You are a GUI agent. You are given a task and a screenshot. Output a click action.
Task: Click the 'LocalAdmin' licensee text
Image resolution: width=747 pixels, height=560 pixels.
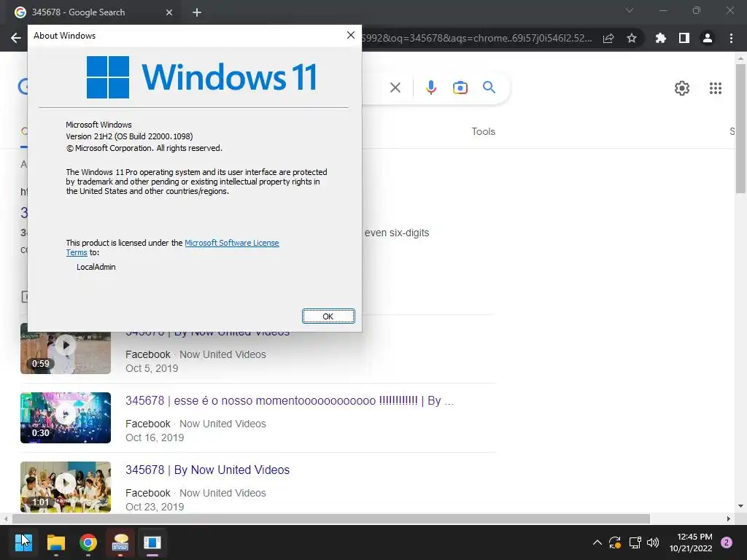[x=96, y=267]
